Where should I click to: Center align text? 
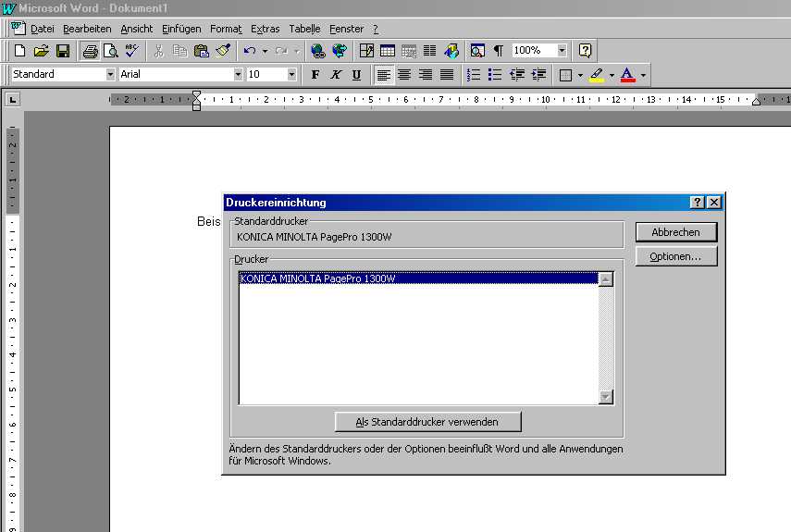(x=404, y=75)
